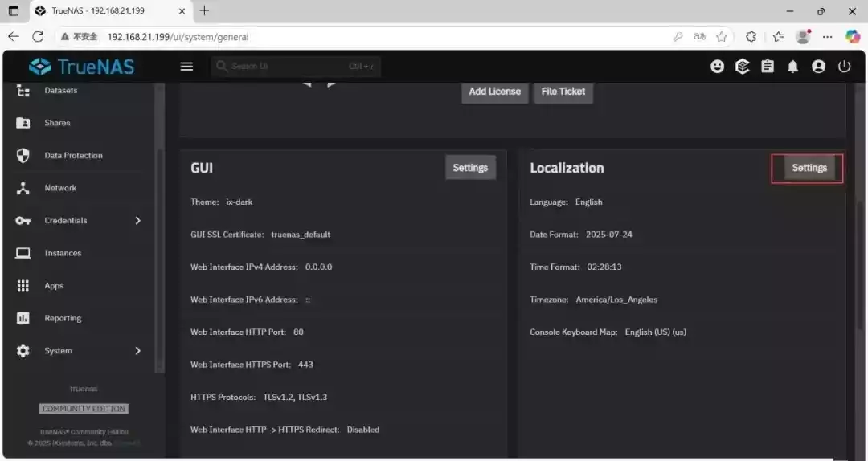Click the Instances laptop icon

[x=23, y=253]
